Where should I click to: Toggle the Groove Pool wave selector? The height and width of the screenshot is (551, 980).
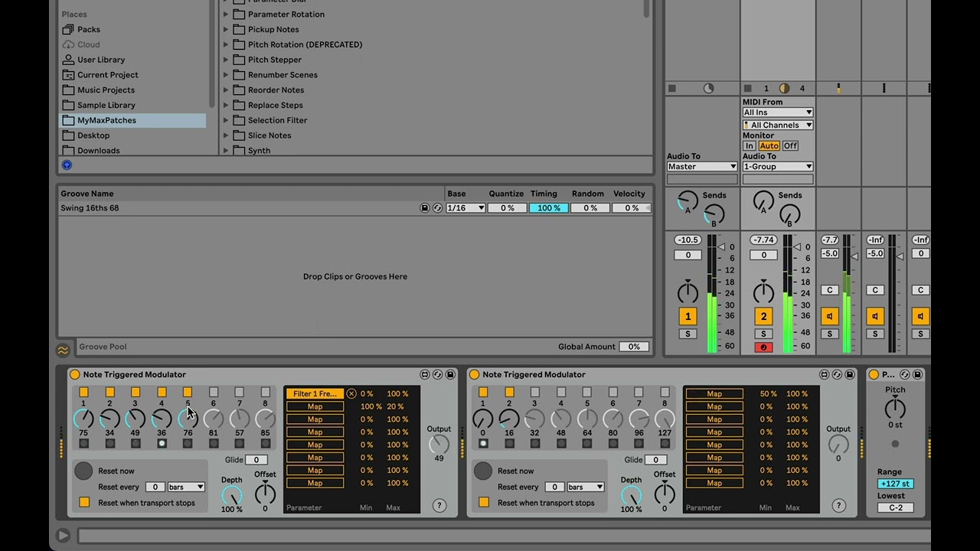click(63, 350)
